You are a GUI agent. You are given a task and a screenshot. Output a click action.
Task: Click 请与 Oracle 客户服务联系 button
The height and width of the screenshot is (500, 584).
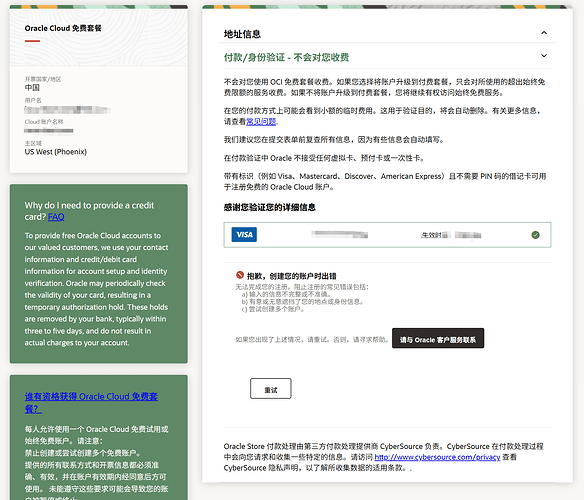coord(438,338)
